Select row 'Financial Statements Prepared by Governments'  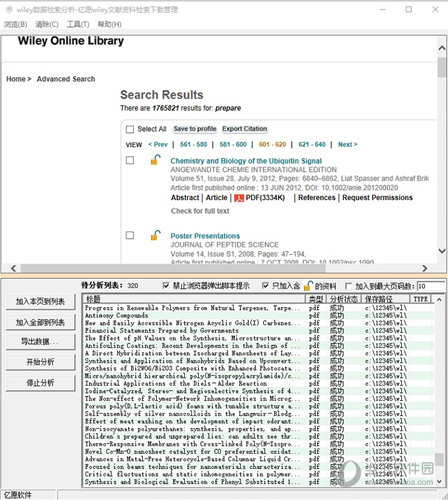(258, 331)
